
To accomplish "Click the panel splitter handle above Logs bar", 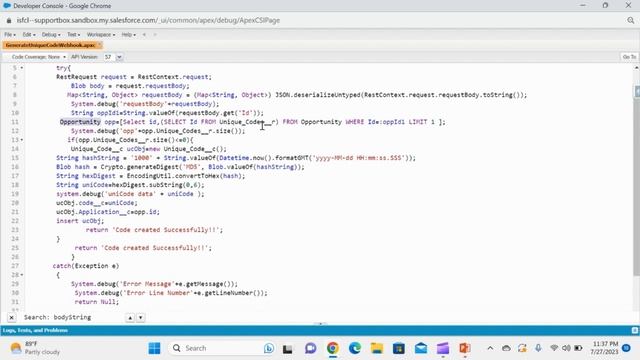I will pyautogui.click(x=320, y=324).
